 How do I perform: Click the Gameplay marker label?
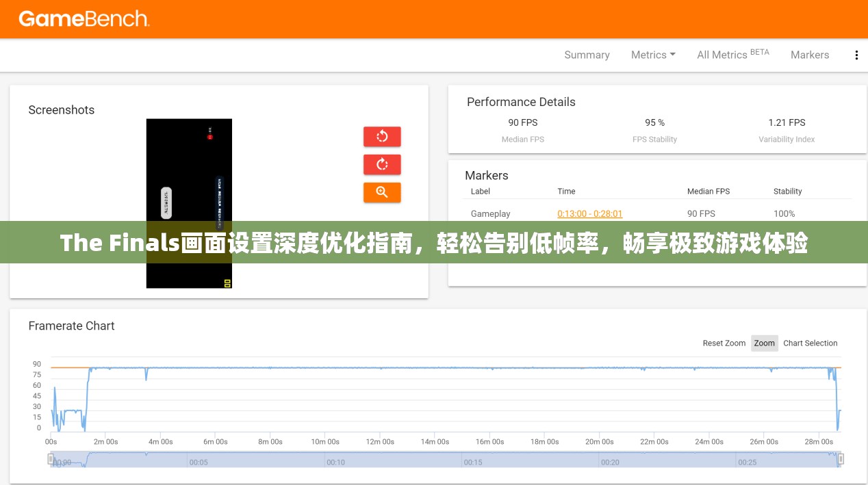coord(491,213)
